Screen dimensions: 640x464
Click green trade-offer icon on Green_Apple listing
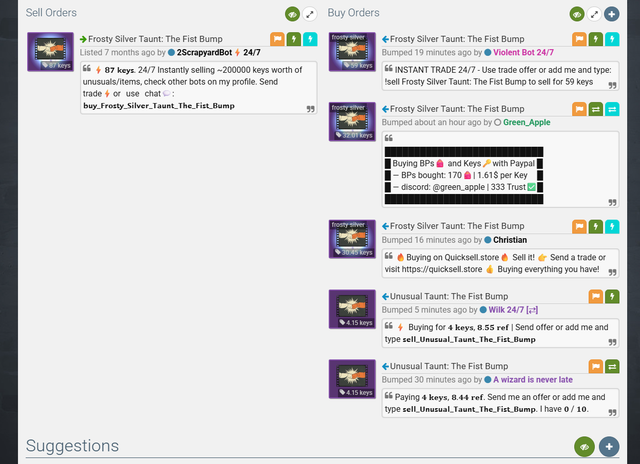click(596, 109)
